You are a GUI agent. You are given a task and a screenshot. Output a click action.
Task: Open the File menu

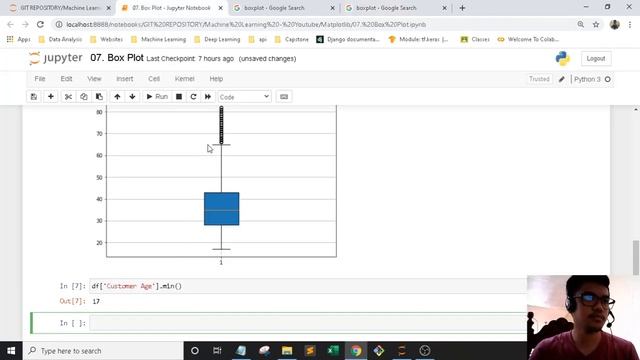pos(40,79)
